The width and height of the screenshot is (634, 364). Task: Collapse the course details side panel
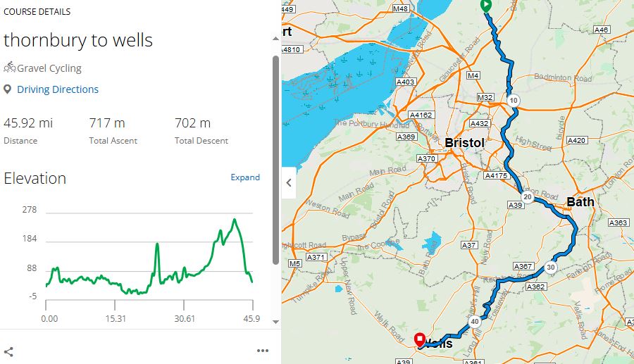pyautogui.click(x=289, y=183)
